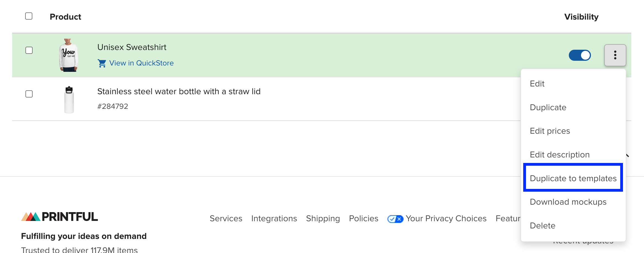Choose Edit from the product menu
The image size is (644, 253).
(537, 84)
